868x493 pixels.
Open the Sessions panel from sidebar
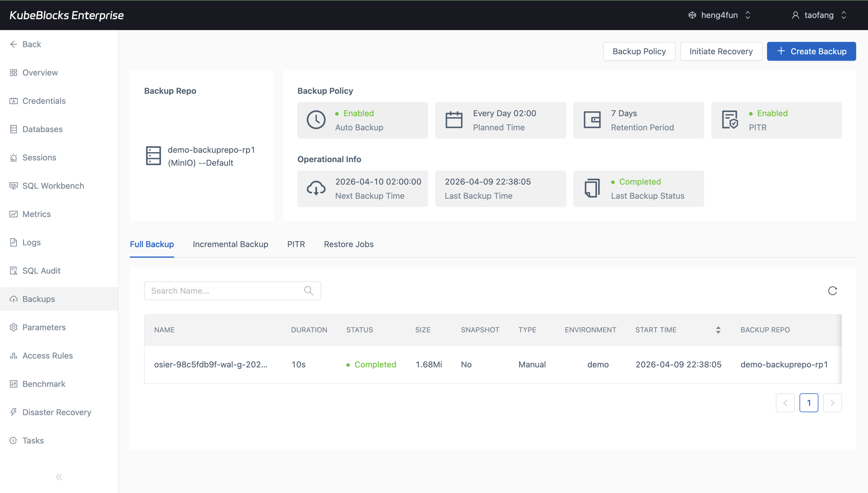pyautogui.click(x=39, y=157)
